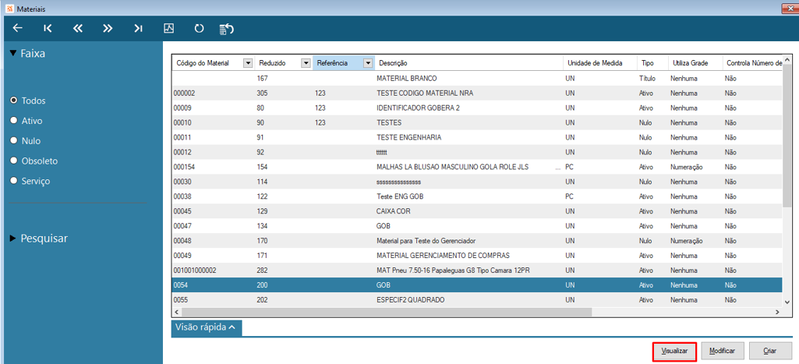Open Código do Material column filter dropdown
799x364 pixels.
248,63
